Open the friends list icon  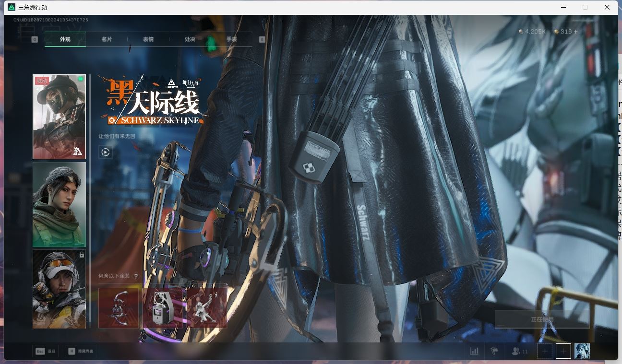click(516, 351)
